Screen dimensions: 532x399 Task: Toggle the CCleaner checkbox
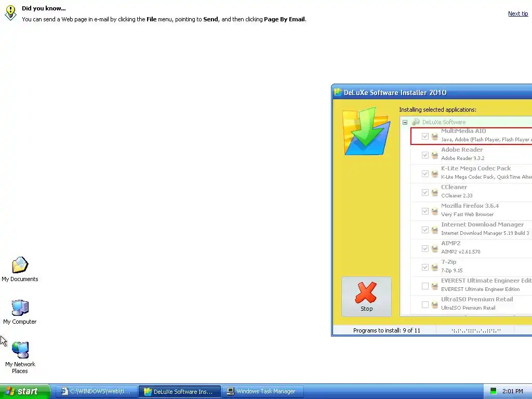[425, 192]
